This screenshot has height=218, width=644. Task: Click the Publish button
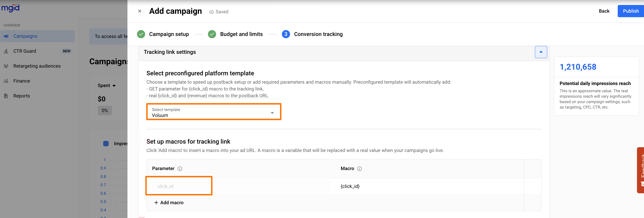tap(630, 11)
